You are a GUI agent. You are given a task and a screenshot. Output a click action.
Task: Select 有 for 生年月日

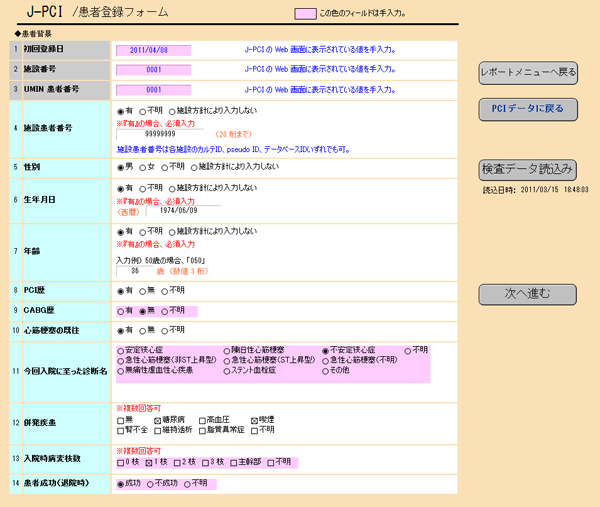click(121, 189)
